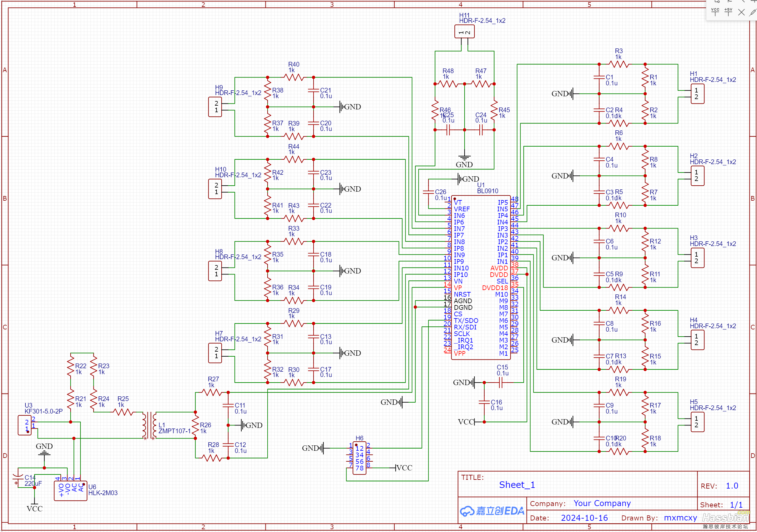Select the H4 connector box
The image size is (757, 532).
(x=697, y=340)
